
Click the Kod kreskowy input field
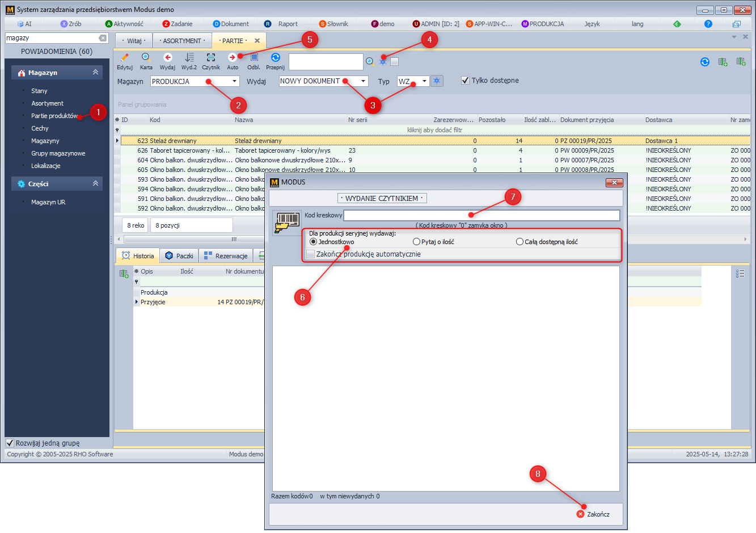pyautogui.click(x=481, y=216)
